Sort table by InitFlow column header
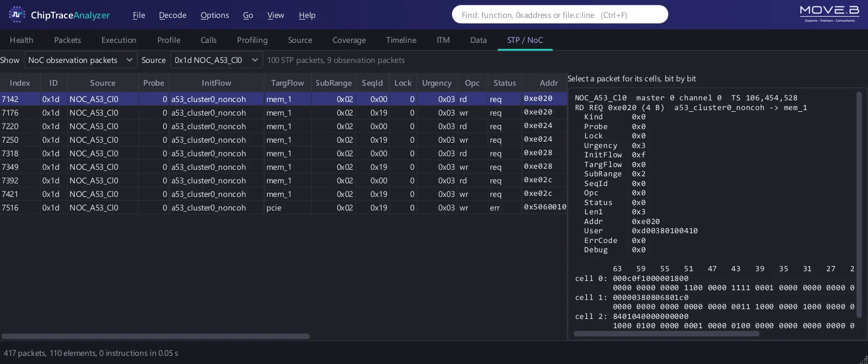Viewport: 868px width, 364px height. pyautogui.click(x=216, y=83)
